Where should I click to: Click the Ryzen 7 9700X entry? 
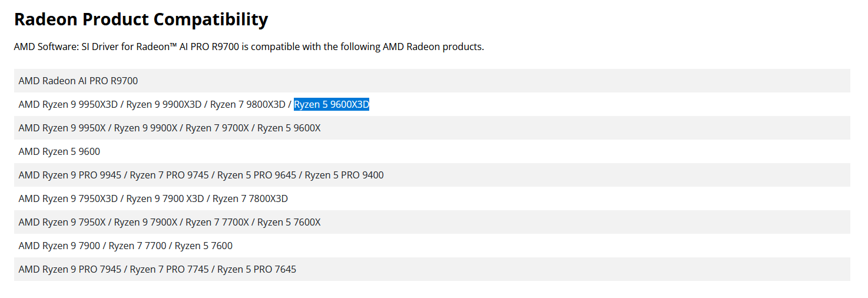[x=216, y=128]
